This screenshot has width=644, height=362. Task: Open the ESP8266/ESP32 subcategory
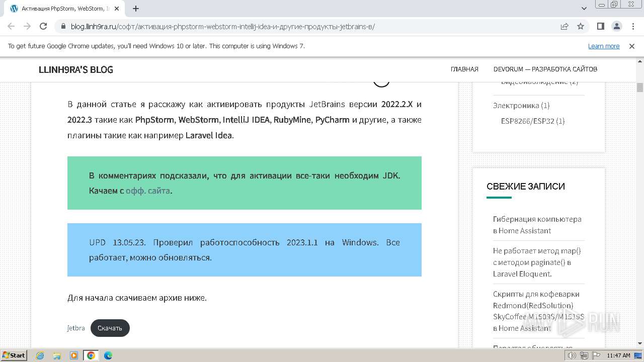527,121
